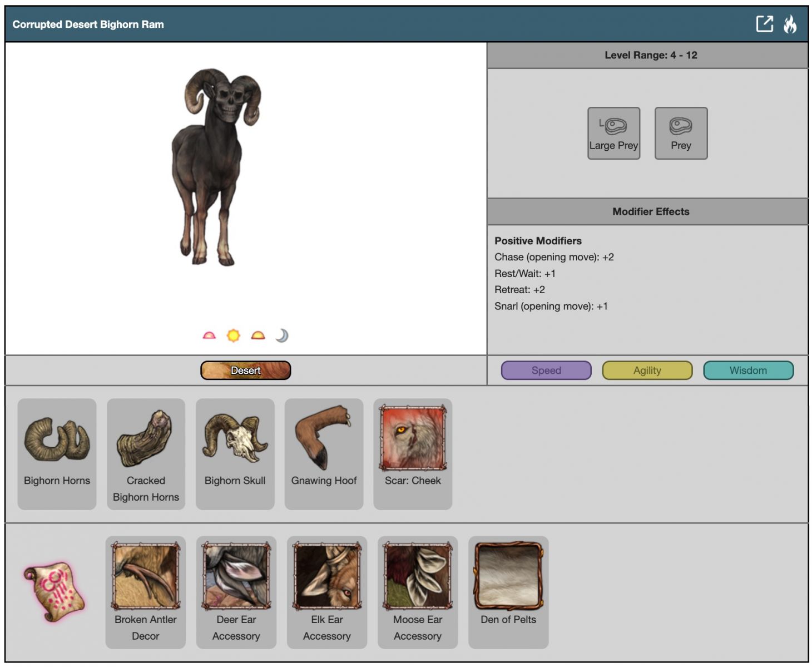Click the Deer Ear Accessory thumbnail

[x=236, y=576]
